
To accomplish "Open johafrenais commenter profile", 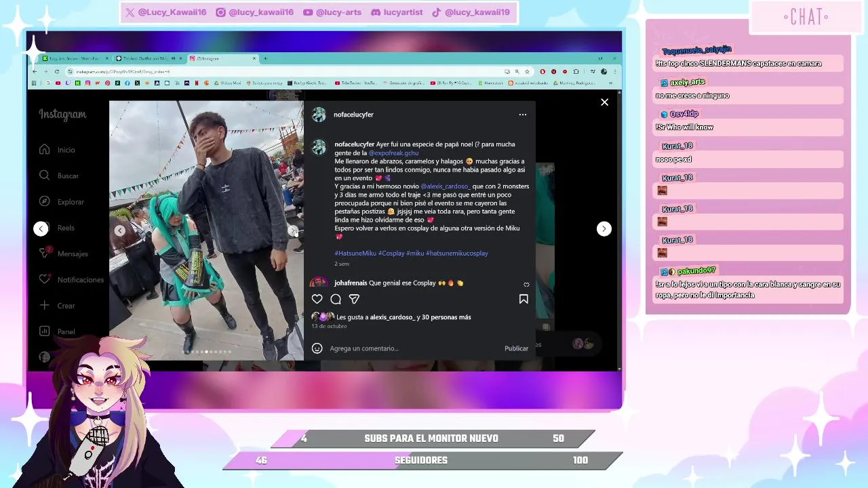I will 351,283.
